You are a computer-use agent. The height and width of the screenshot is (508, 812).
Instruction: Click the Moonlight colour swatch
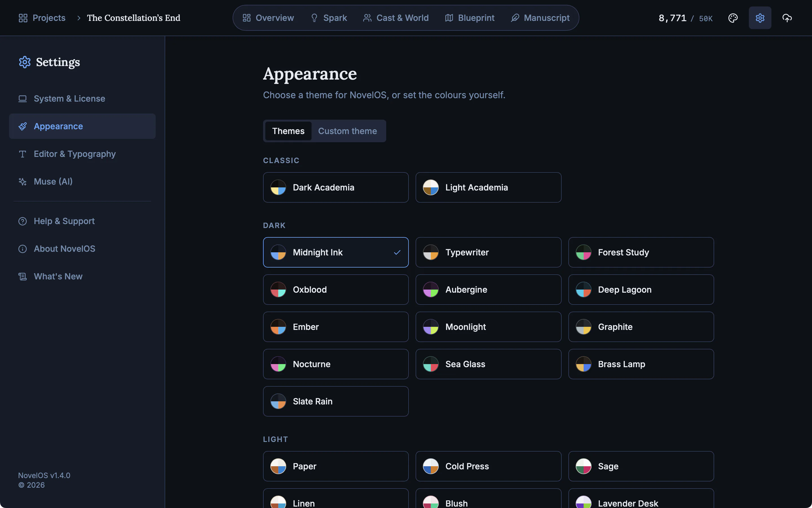pos(431,327)
